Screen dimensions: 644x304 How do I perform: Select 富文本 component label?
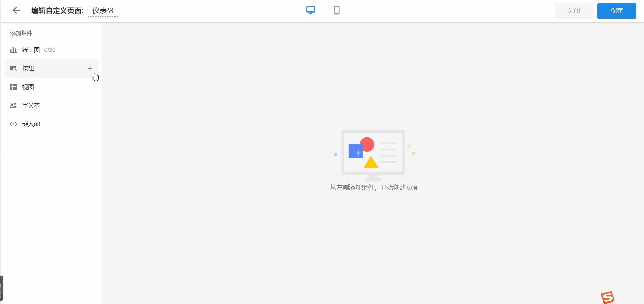click(31, 105)
